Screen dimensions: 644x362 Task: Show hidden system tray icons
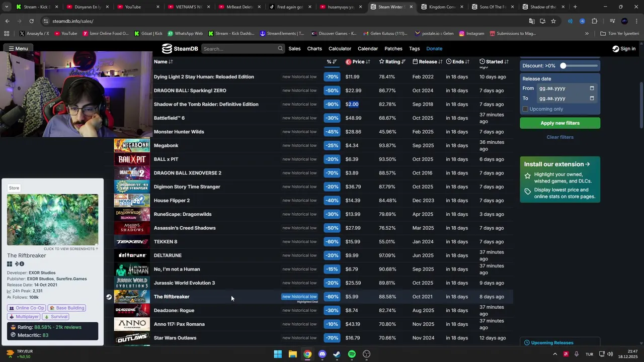555,354
